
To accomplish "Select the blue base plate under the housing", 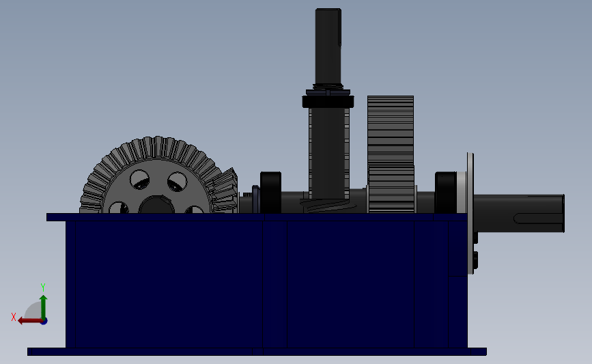I will (257, 352).
